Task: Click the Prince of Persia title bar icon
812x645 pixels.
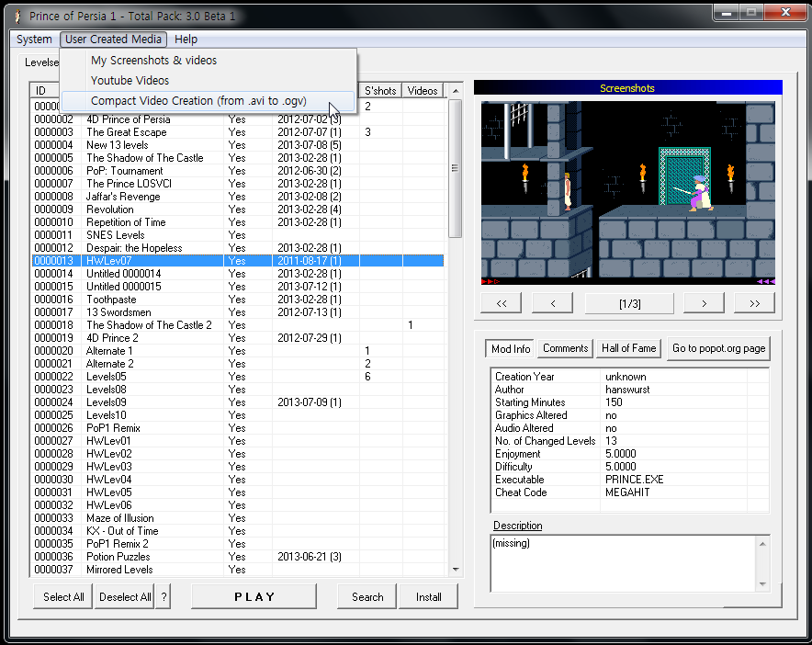Action: [18, 17]
